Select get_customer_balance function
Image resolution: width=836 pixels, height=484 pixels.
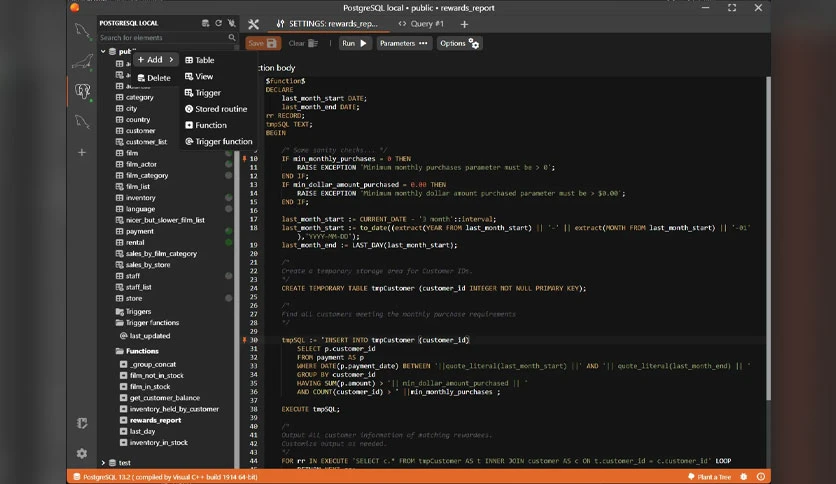(160, 398)
